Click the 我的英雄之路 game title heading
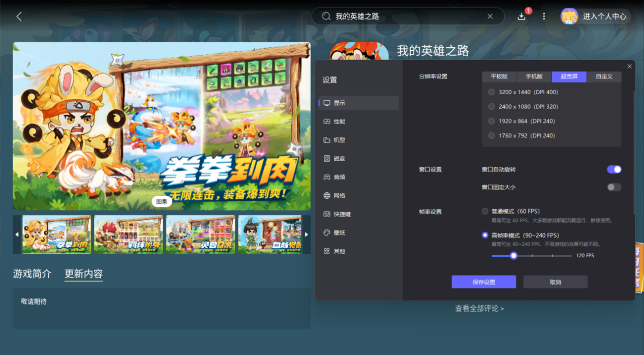This screenshot has height=355, width=644. tap(433, 51)
